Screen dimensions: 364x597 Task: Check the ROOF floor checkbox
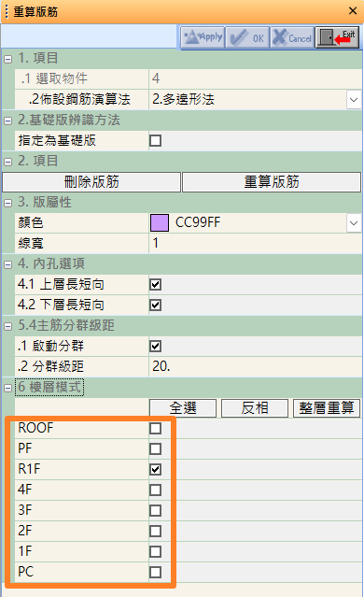155,428
